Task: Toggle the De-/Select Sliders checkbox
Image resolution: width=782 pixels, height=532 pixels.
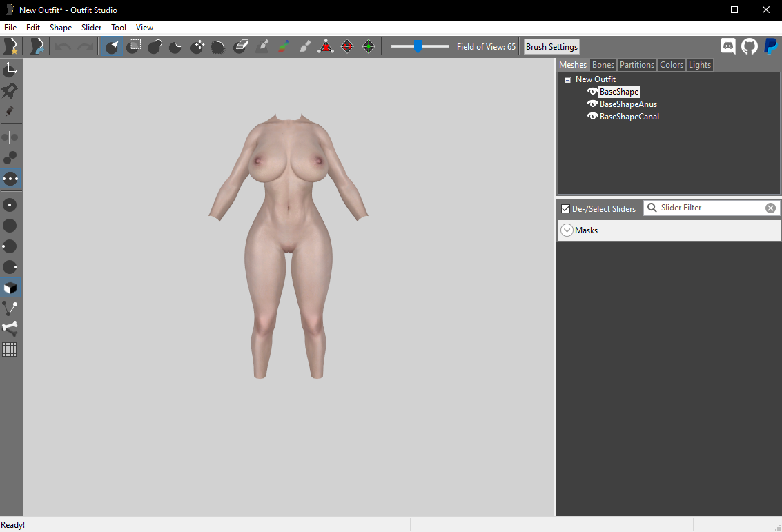Action: pos(565,209)
